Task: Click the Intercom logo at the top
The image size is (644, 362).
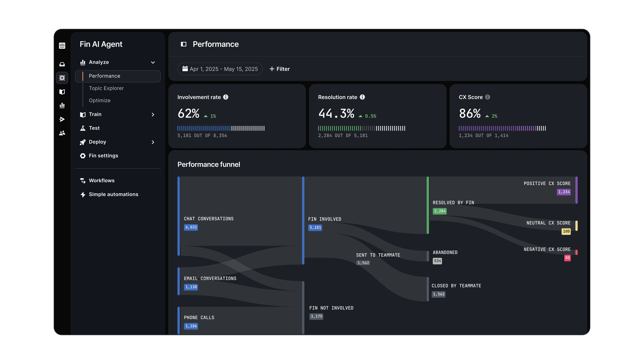Action: click(62, 46)
